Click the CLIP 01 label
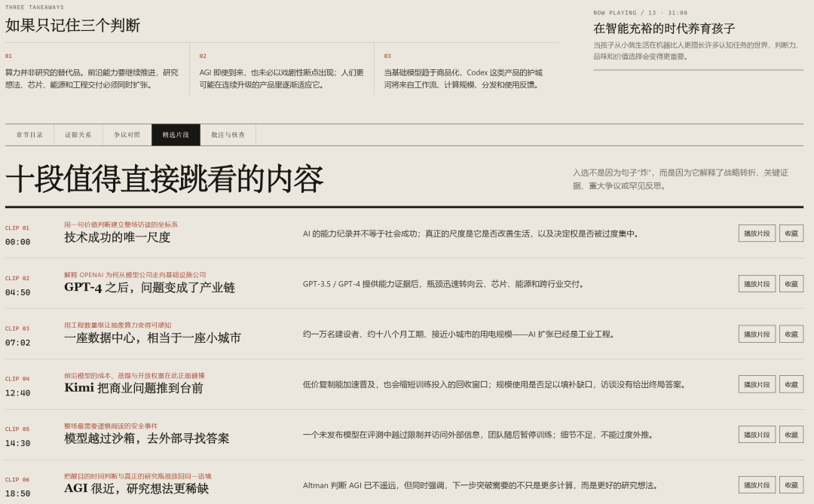Screen dimensions: 814x504 click(x=17, y=228)
